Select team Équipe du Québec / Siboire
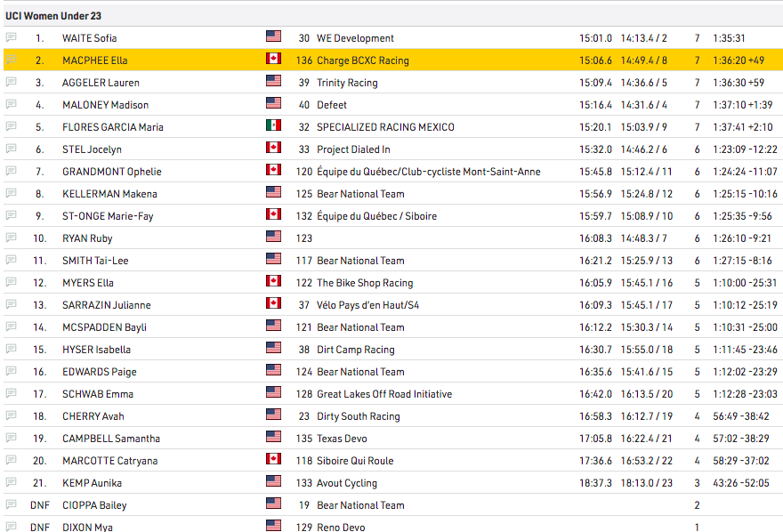 377,216
